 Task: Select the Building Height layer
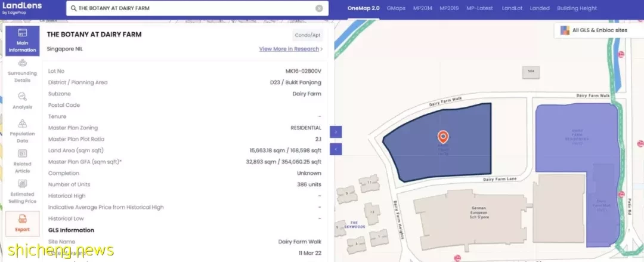[x=577, y=8]
